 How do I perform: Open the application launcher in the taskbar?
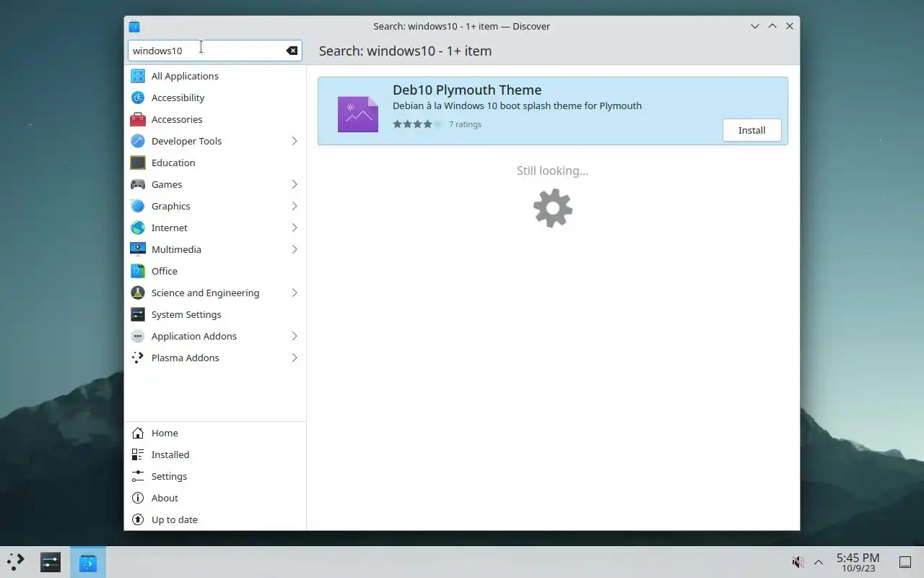tap(16, 562)
